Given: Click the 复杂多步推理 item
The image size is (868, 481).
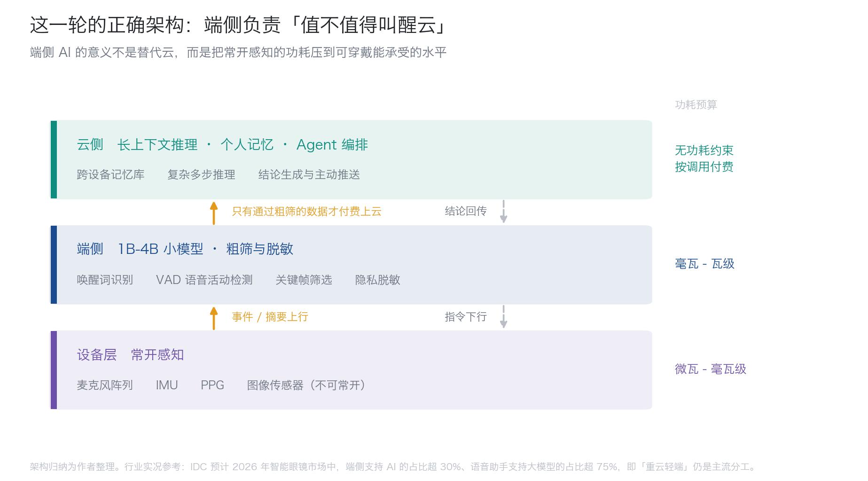Looking at the screenshot, I should tap(201, 174).
